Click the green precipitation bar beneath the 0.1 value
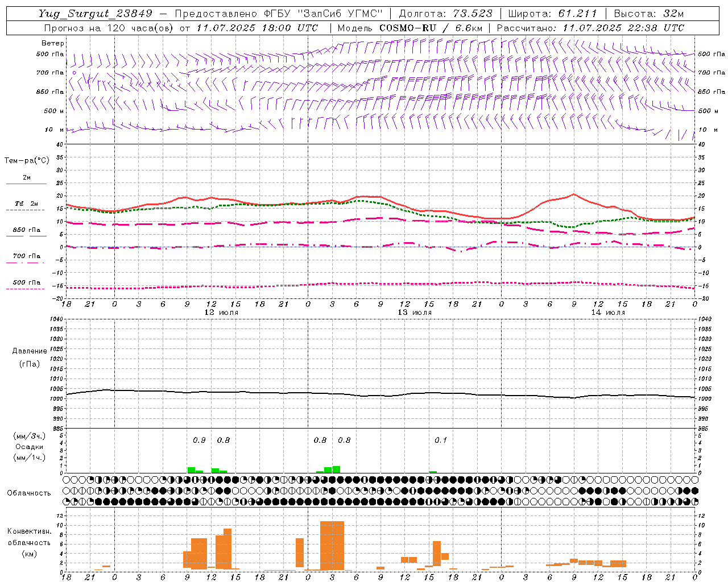Screen dimensions: 728x582 pos(433,472)
